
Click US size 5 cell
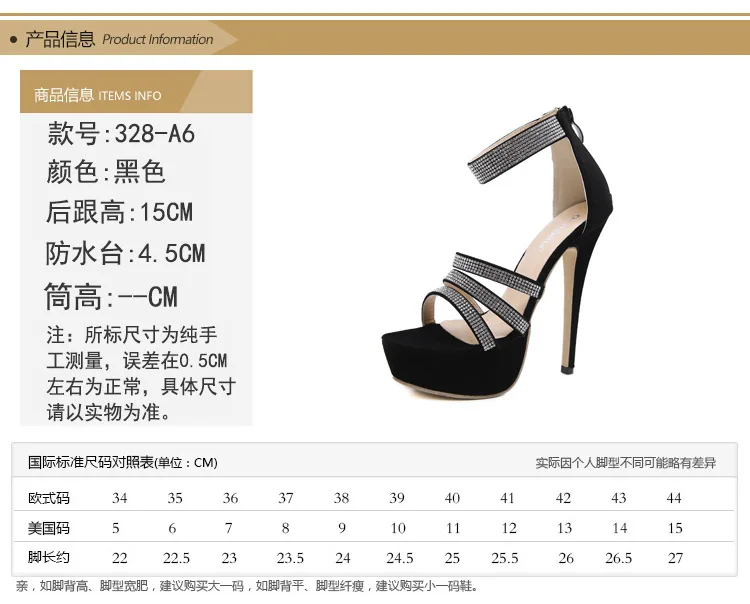tap(116, 528)
